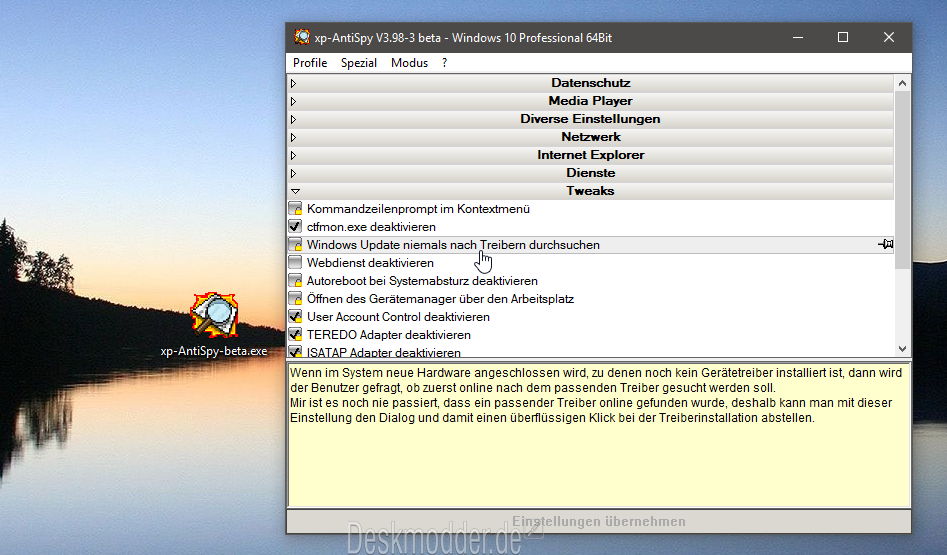Close the xp-AntiSpy window
Screen dimensions: 947x555
(x=889, y=37)
